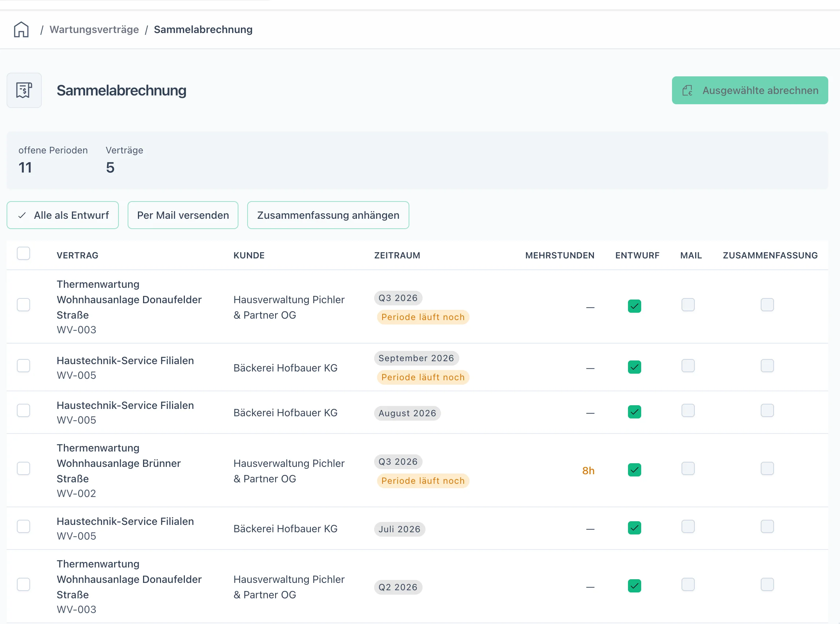Screen dimensions: 840x624
Task: Go to home via breadcrumb house icon
Action: pos(21,29)
